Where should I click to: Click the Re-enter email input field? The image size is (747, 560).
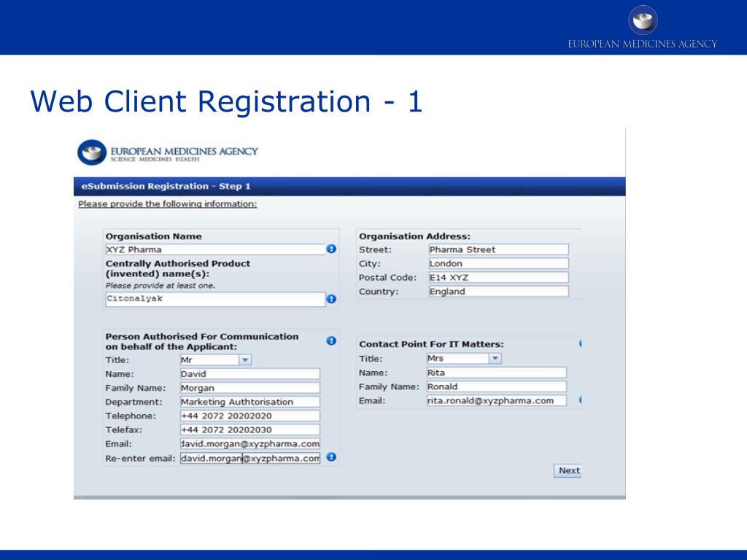250,458
